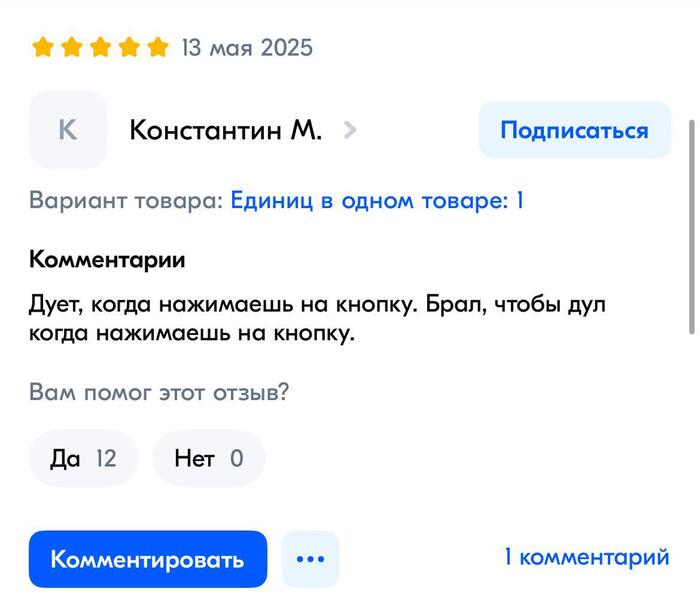This screenshot has height=610, width=700.
Task: Click the Комментарии heading
Action: (107, 260)
